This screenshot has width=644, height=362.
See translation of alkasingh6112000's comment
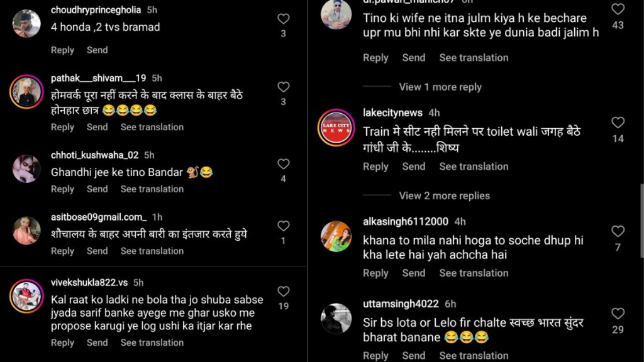pos(474,273)
